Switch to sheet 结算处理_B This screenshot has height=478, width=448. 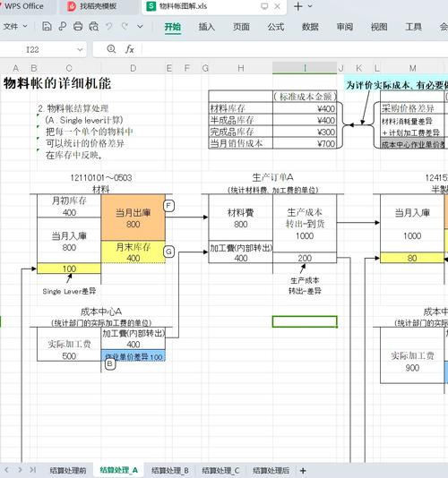click(x=169, y=470)
